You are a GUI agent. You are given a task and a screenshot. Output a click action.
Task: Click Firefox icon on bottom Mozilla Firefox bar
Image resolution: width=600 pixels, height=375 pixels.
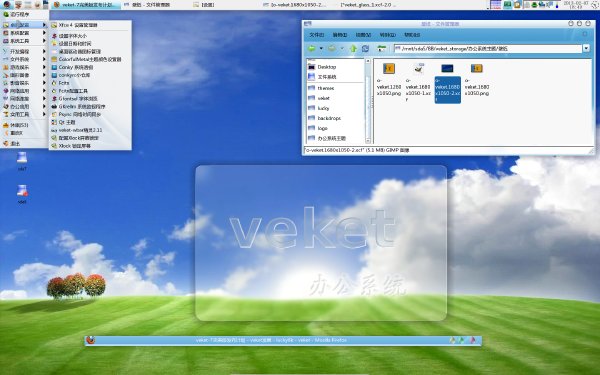pyautogui.click(x=90, y=340)
